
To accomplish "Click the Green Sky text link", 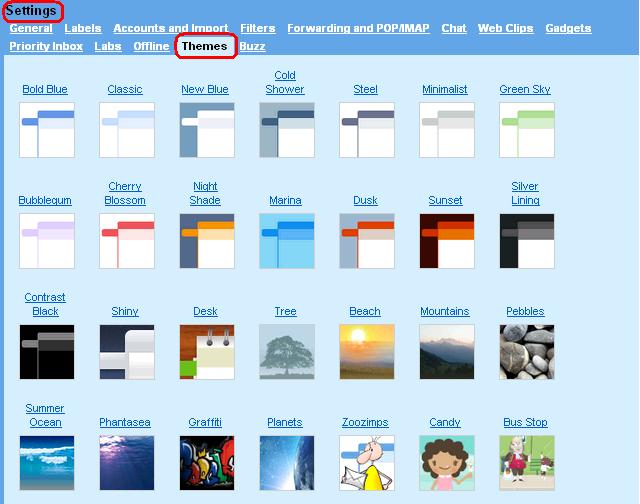I will pos(525,89).
